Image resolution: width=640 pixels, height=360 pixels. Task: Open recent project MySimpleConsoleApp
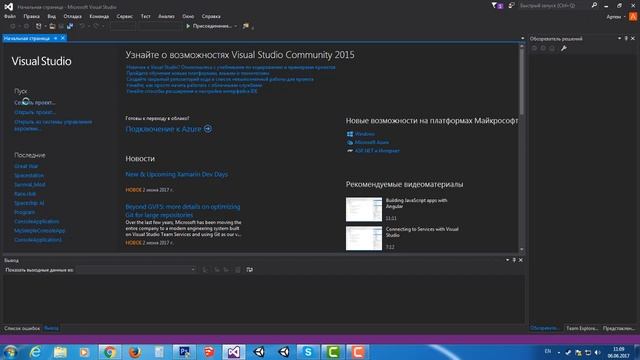tap(40, 231)
